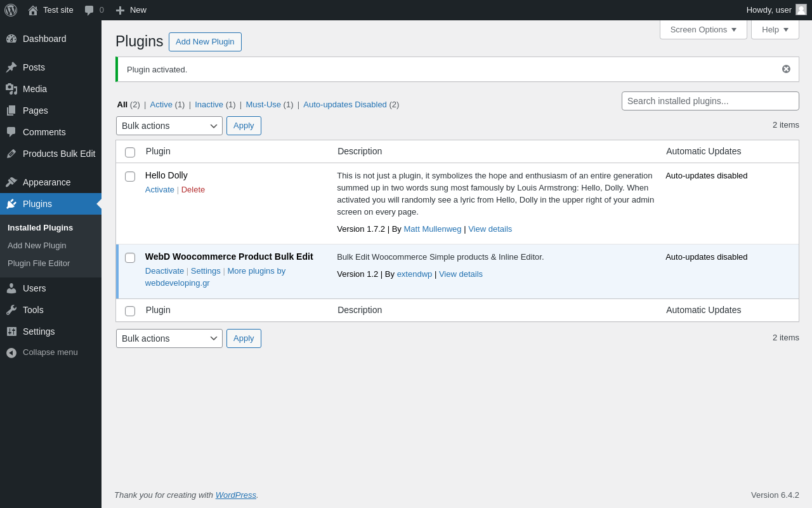Open Media via its sidebar icon
The image size is (812, 508).
[11, 89]
